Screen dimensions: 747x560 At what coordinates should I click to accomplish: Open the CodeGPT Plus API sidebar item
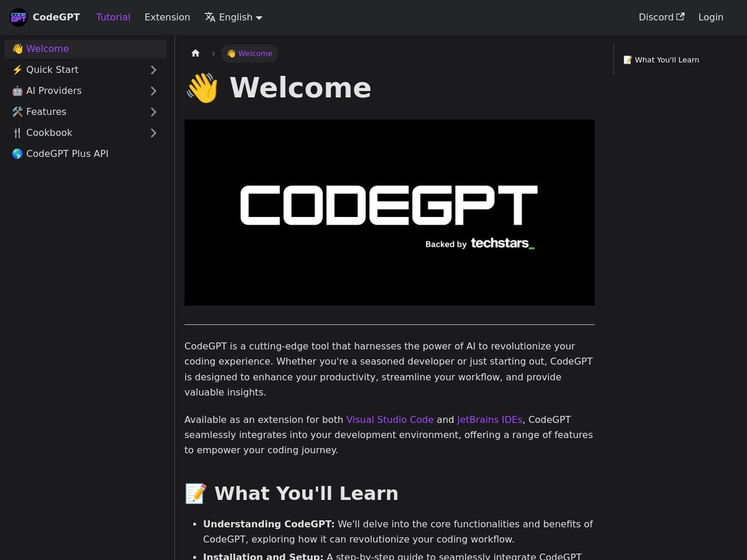pyautogui.click(x=67, y=153)
